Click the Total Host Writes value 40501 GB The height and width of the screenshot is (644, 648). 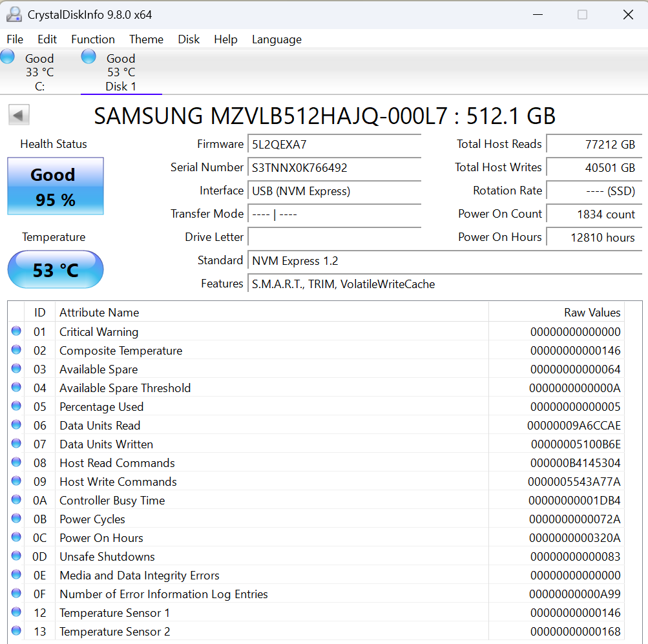click(594, 168)
